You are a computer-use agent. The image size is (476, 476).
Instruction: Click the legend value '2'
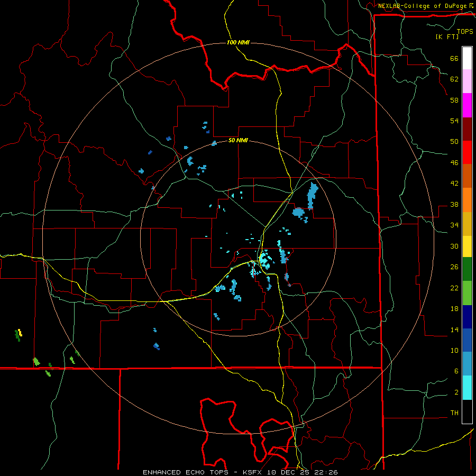coord(456,392)
